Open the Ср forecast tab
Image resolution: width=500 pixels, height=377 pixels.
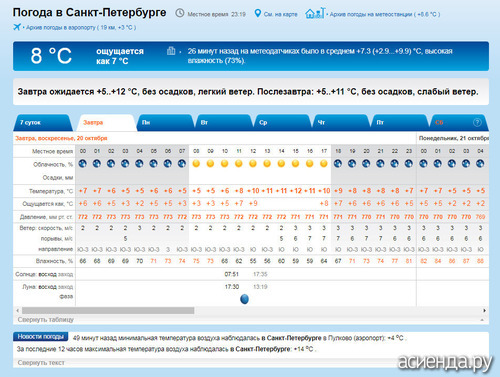[282, 123]
